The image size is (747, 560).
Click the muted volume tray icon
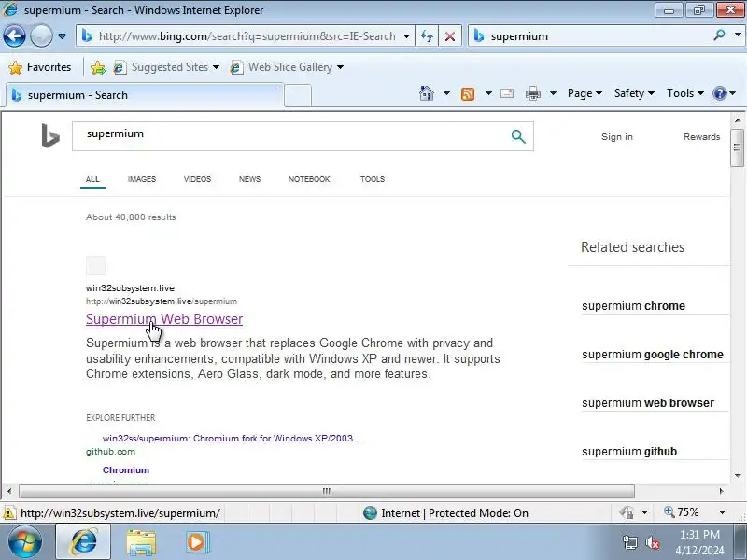click(x=653, y=543)
